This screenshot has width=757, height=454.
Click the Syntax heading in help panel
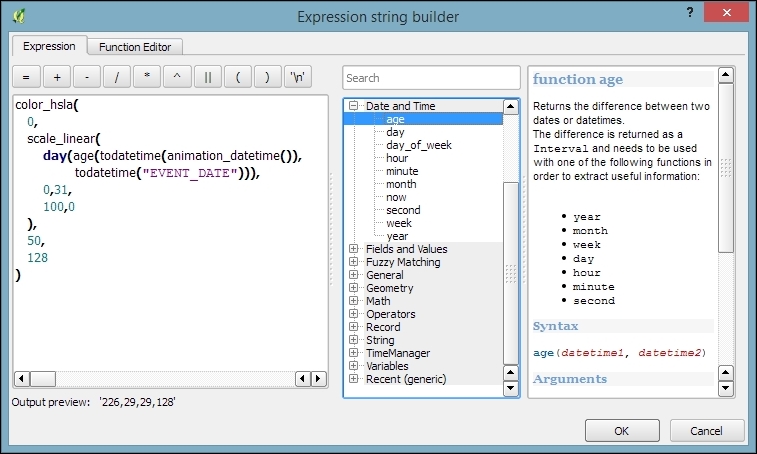click(x=555, y=326)
